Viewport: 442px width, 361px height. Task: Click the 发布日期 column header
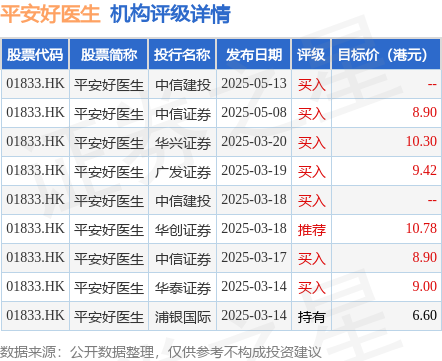(254, 55)
